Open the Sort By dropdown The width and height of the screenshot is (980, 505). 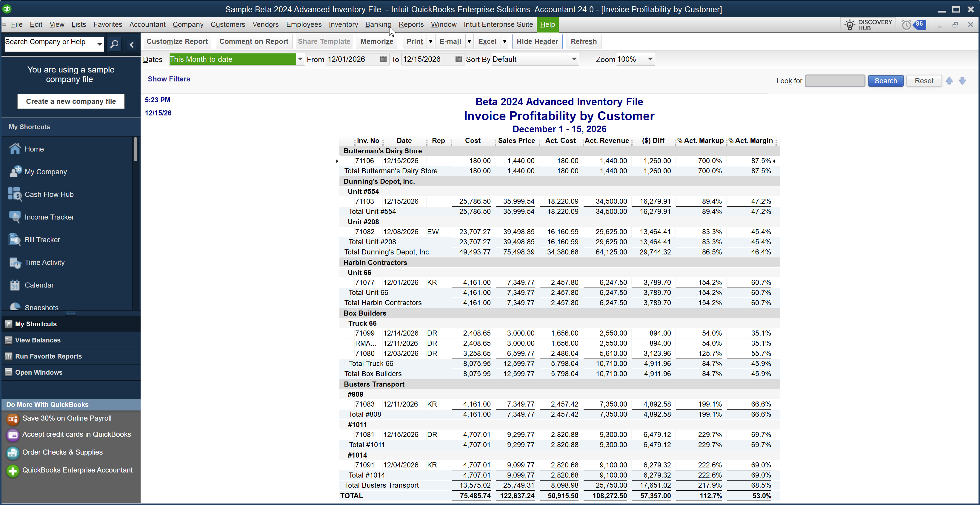tap(574, 59)
